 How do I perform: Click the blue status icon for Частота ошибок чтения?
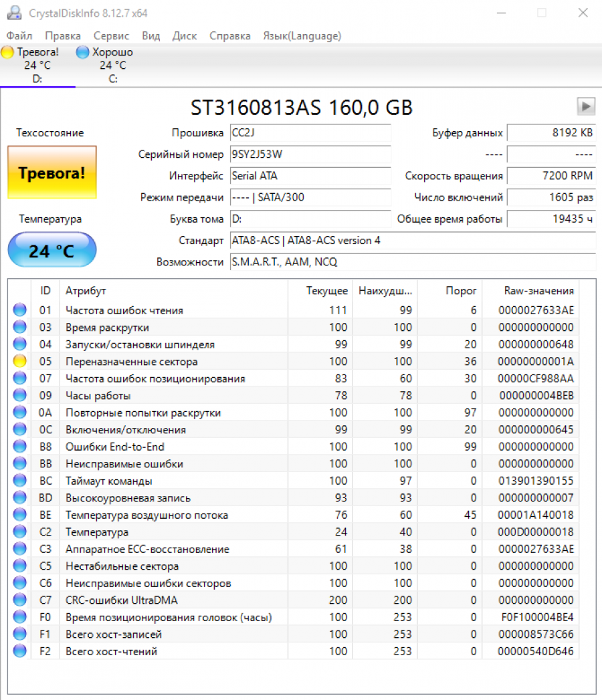point(20,310)
